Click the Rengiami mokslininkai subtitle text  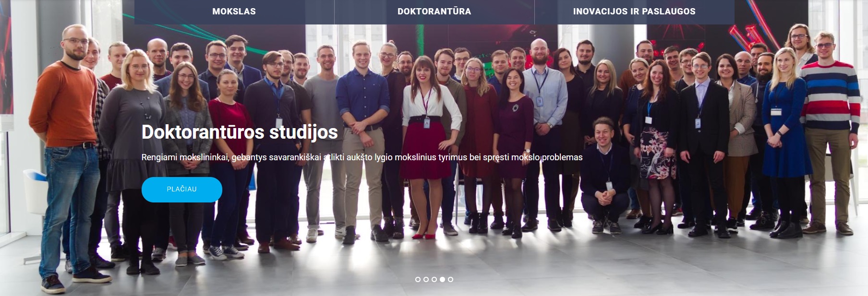pos(362,157)
